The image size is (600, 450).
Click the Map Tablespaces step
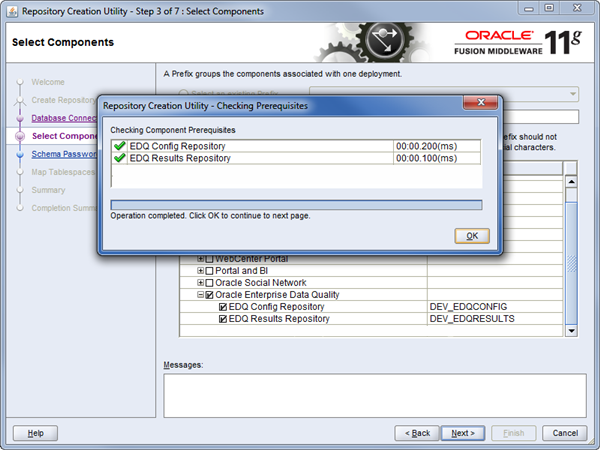(x=63, y=172)
